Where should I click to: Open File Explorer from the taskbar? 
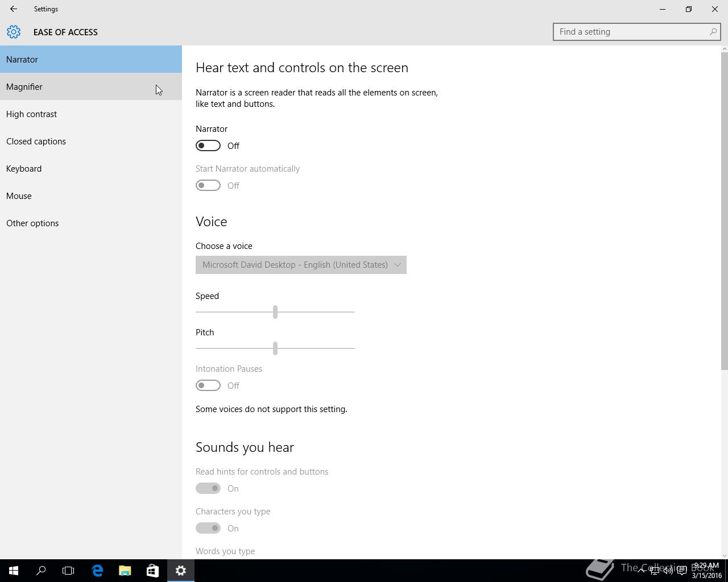125,571
